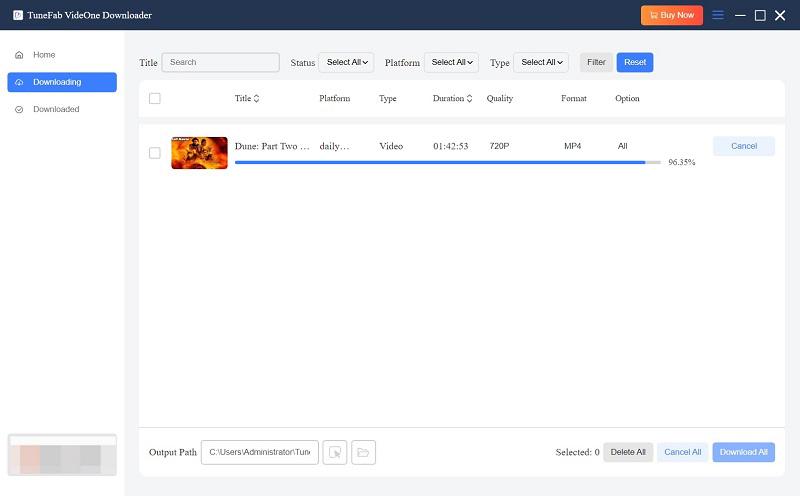Click the Cancel All button
The image size is (800, 496).
[683, 452]
